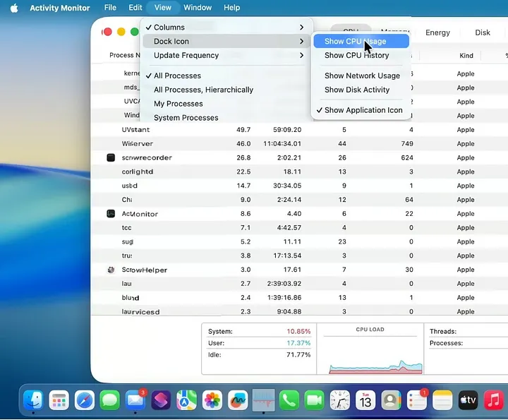This screenshot has height=420, width=508.
Task: Select the checked All Processes option
Action: [x=177, y=76]
